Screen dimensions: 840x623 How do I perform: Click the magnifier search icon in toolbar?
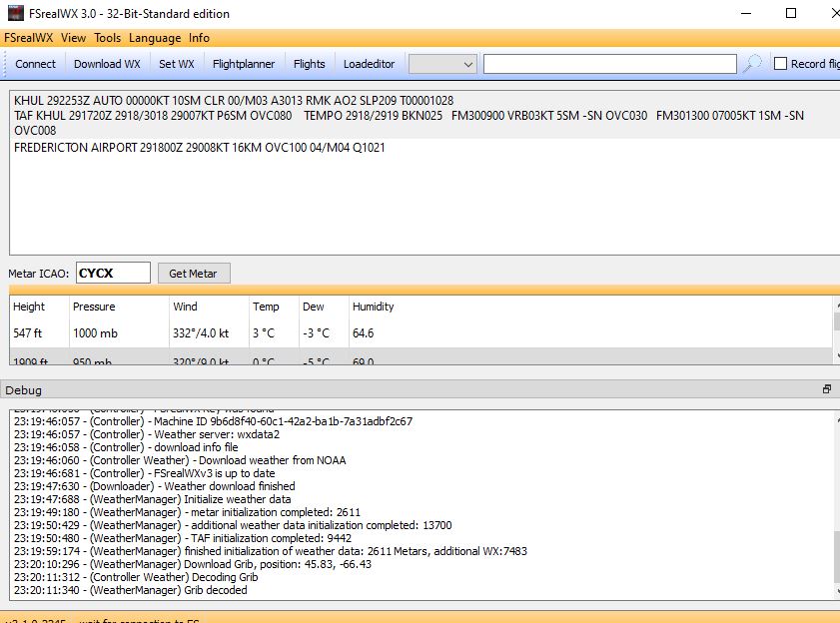pyautogui.click(x=753, y=64)
